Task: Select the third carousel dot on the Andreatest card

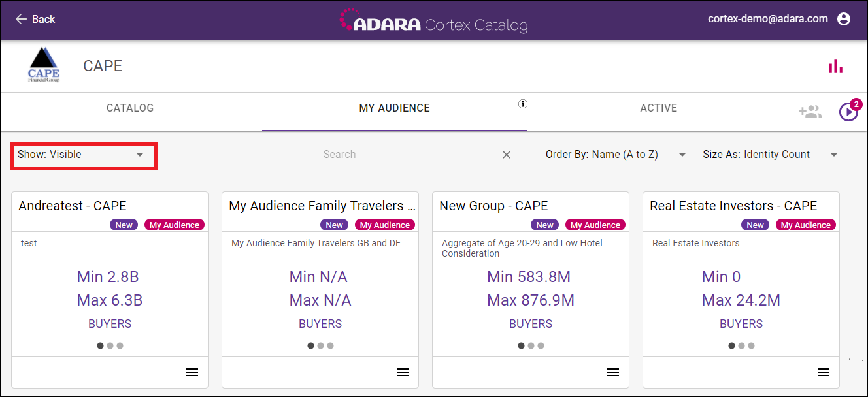Action: 120,346
